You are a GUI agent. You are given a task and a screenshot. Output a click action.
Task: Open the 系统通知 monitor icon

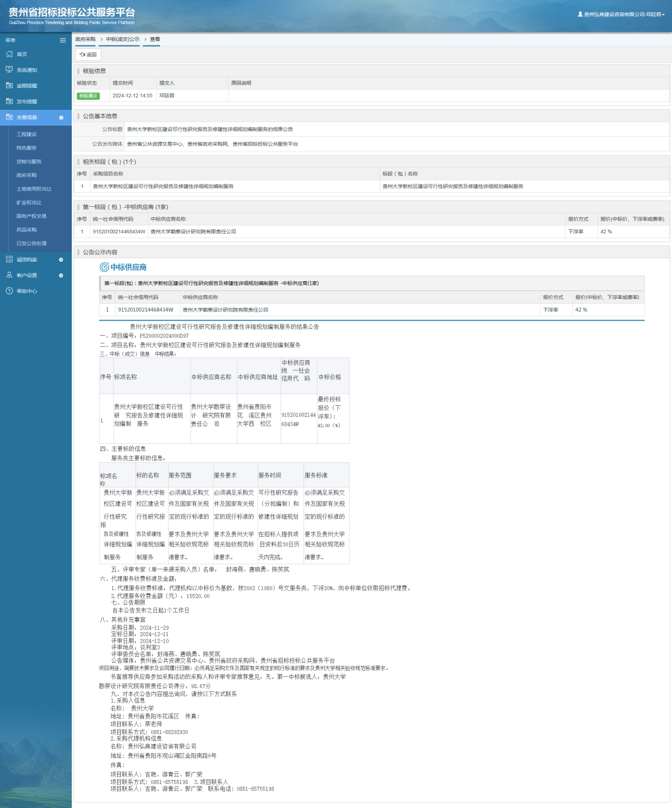(9, 70)
